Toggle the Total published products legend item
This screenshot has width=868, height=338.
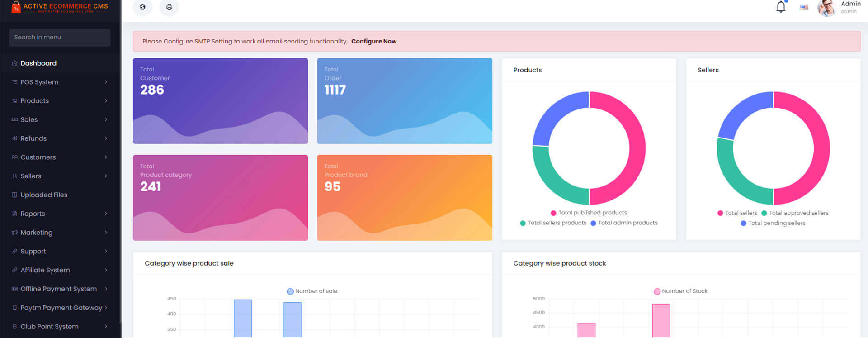pyautogui.click(x=588, y=213)
